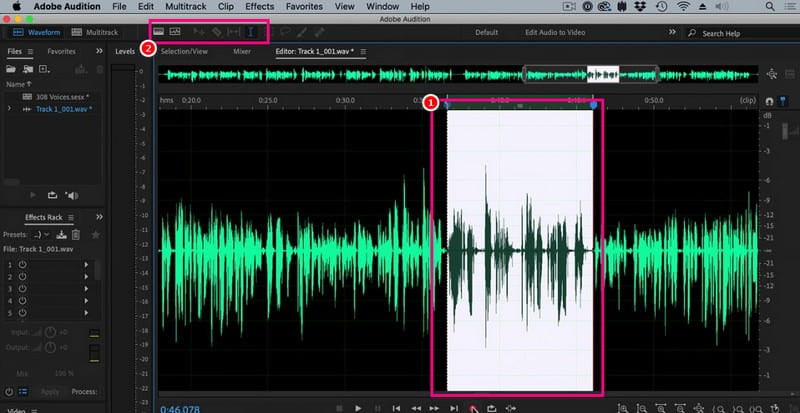The image size is (800, 413).
Task: Open the Multitrack menu
Action: (186, 7)
